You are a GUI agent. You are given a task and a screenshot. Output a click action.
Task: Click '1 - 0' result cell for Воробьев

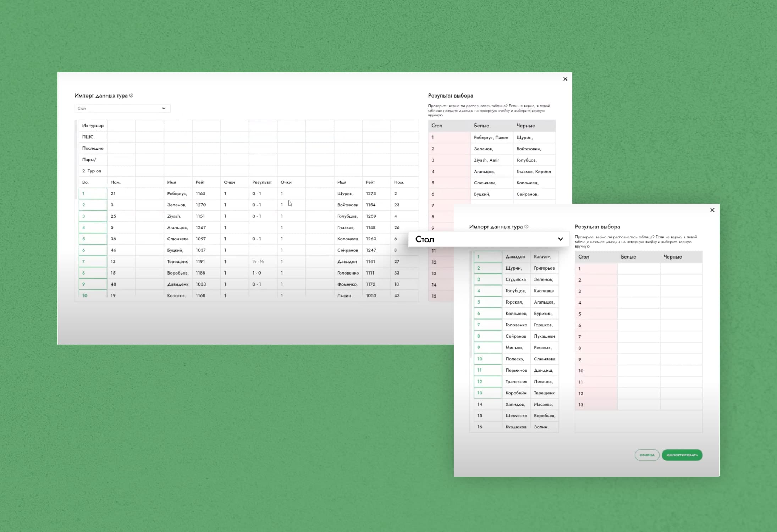coord(263,273)
